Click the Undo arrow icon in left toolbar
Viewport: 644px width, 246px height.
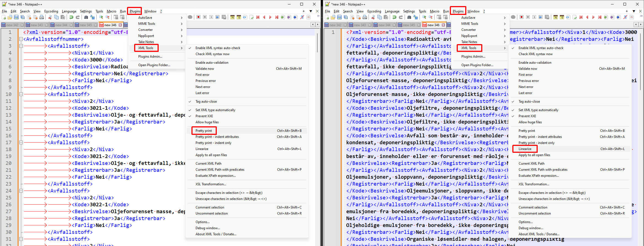coord(71,17)
